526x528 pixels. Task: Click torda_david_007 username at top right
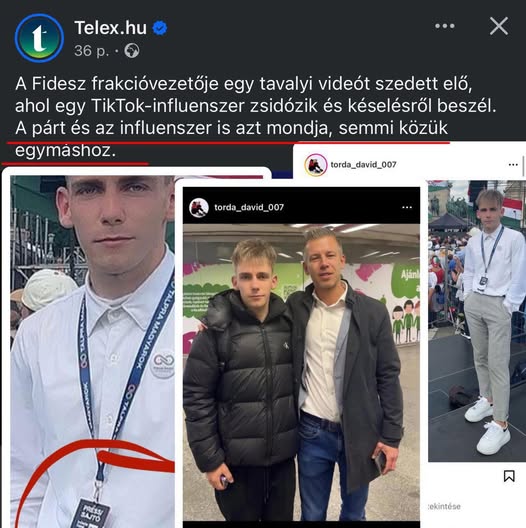point(363,165)
